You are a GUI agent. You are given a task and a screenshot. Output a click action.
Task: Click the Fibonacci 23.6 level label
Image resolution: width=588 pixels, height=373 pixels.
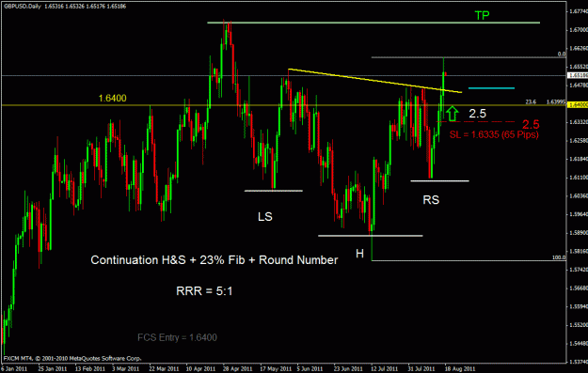[531, 101]
